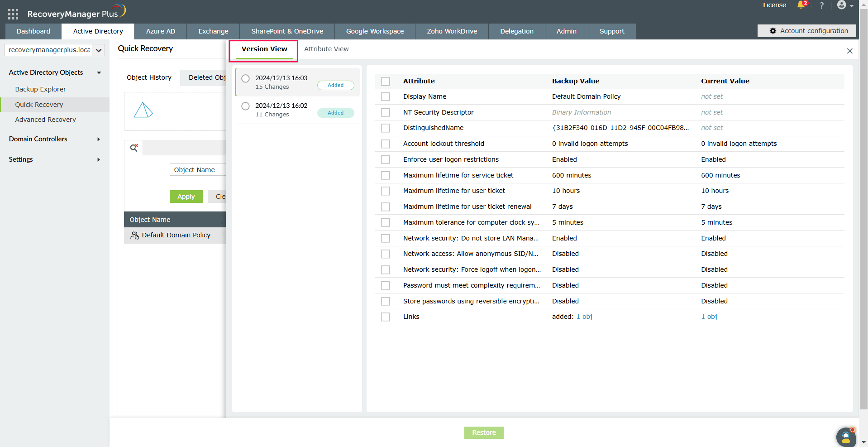Select the Active Directory tab
868x447 pixels.
[98, 31]
